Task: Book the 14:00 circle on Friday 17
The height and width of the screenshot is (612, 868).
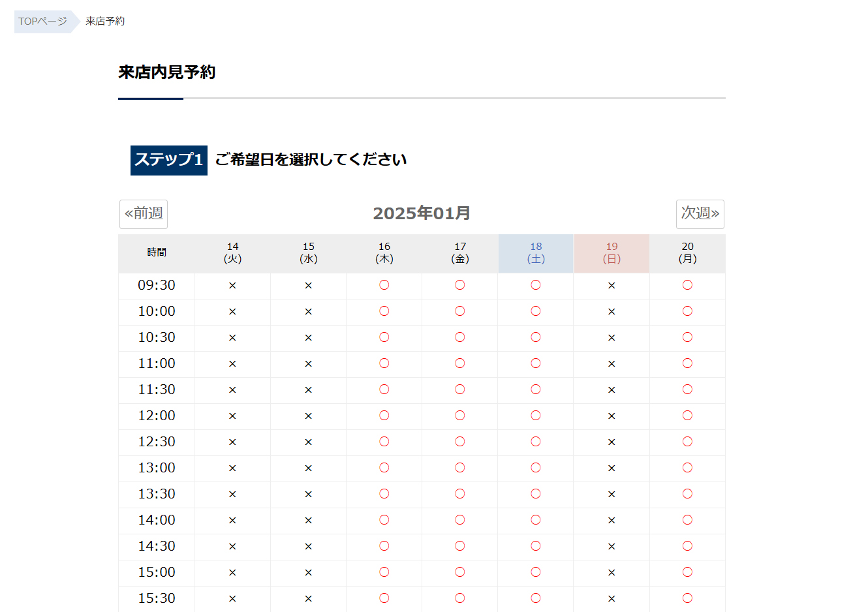Action: (x=460, y=520)
